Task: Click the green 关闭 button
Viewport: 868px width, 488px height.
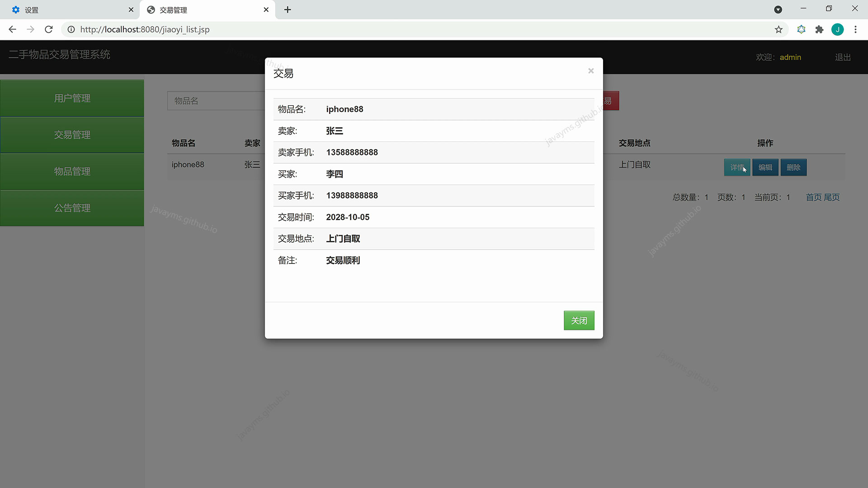Action: [579, 320]
